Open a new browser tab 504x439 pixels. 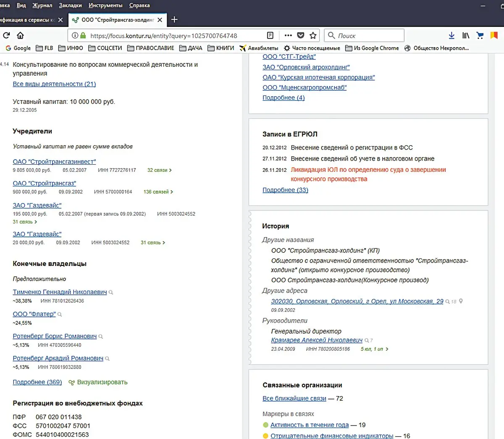tap(174, 20)
